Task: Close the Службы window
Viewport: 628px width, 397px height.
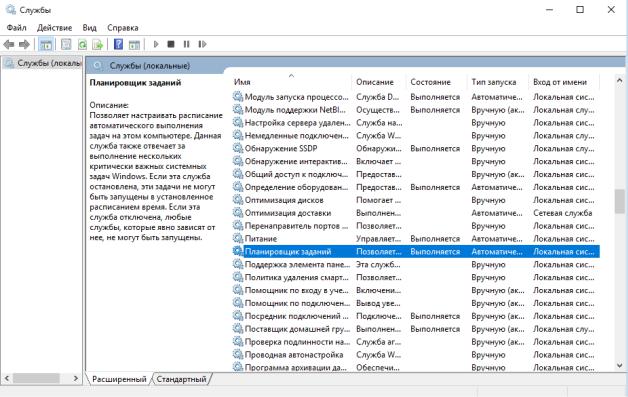Action: click(611, 10)
